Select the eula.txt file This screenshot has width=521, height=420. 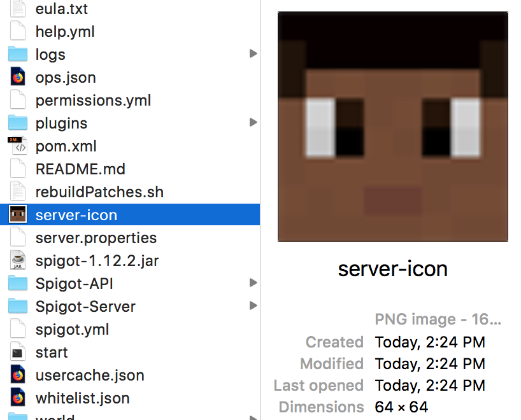[x=62, y=9]
